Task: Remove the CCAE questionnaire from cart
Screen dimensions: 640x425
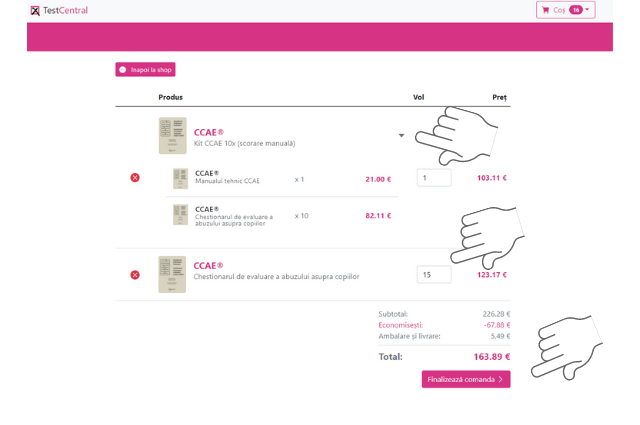Action: click(135, 275)
